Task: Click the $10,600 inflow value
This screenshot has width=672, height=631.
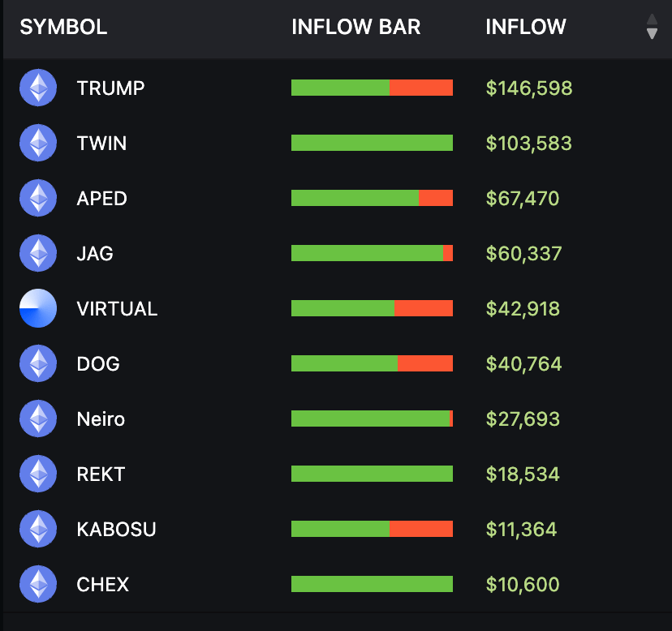Action: 523,584
